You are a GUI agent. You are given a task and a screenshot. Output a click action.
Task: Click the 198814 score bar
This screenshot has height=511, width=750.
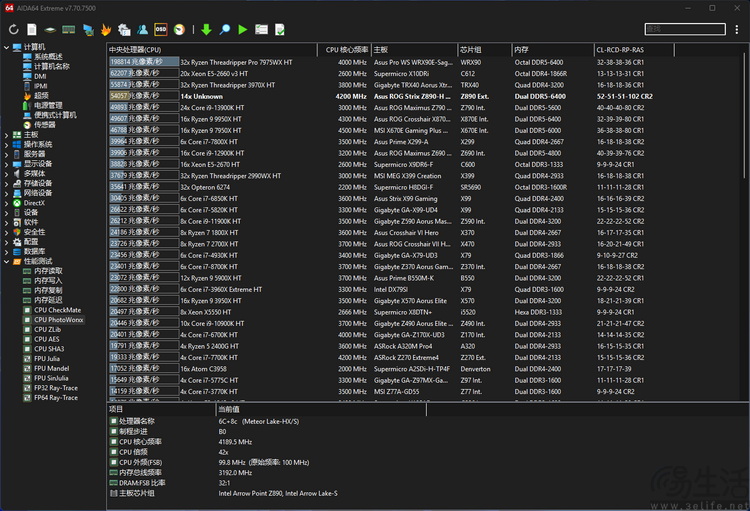[x=144, y=62]
